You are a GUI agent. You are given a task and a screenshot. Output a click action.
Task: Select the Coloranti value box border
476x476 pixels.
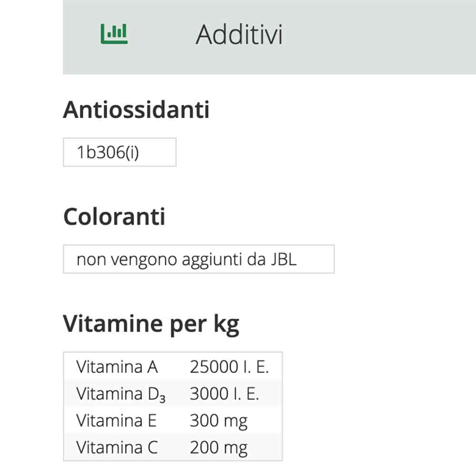click(198, 248)
